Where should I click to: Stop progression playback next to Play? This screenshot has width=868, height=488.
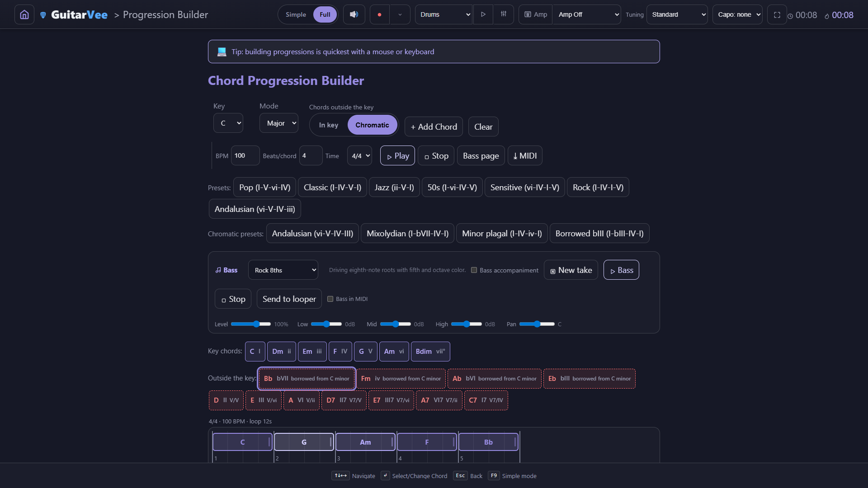(x=436, y=155)
